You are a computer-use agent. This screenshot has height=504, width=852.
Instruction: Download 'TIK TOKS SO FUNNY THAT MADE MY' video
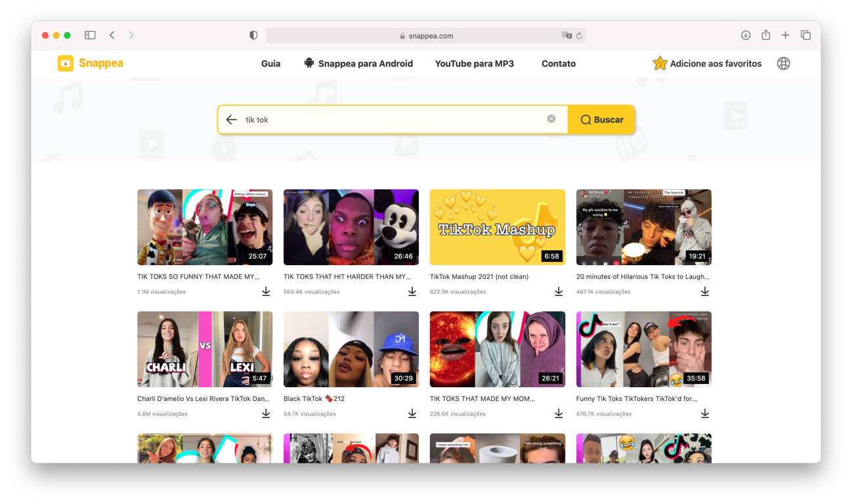[x=266, y=291]
